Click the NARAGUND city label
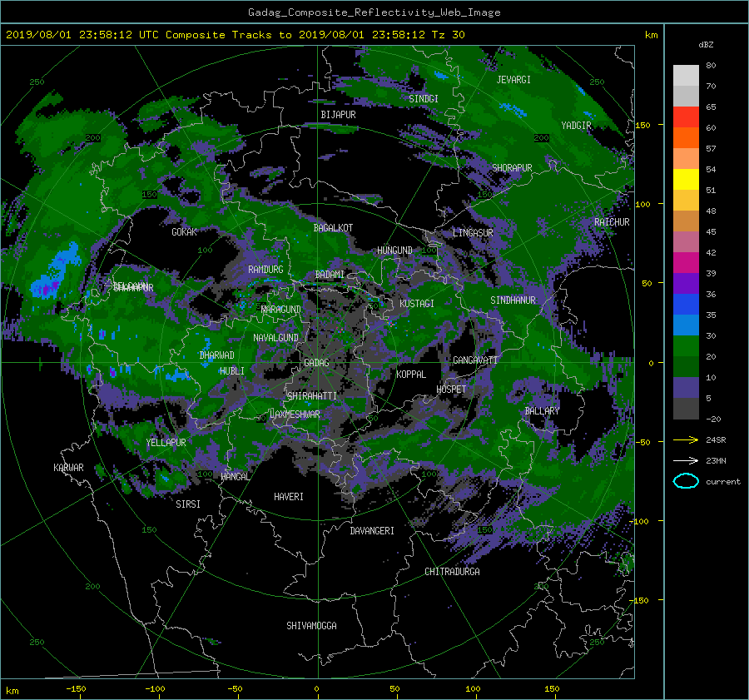Image resolution: width=749 pixels, height=700 pixels. tap(281, 310)
